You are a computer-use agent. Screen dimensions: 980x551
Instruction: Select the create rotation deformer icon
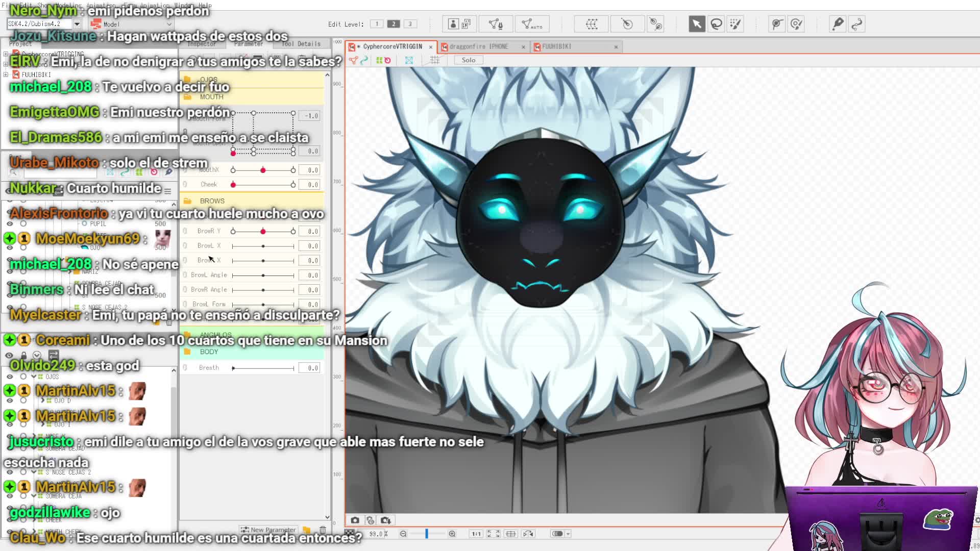627,24
